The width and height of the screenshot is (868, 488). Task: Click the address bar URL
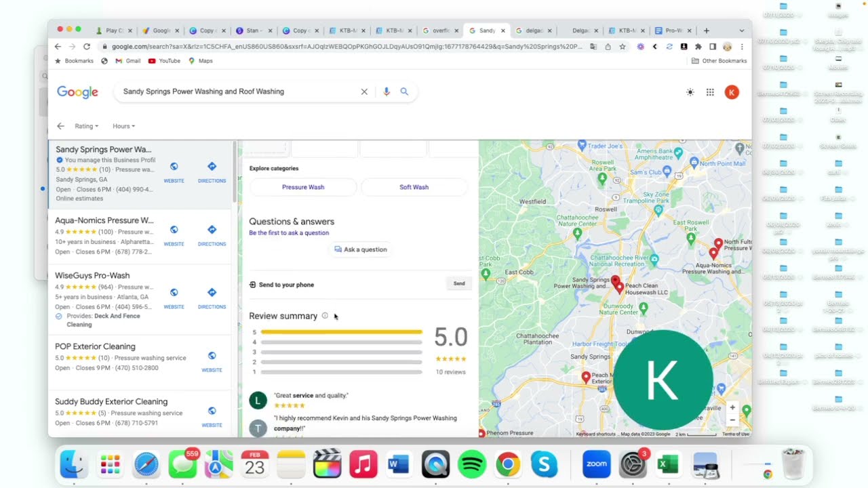pyautogui.click(x=347, y=47)
